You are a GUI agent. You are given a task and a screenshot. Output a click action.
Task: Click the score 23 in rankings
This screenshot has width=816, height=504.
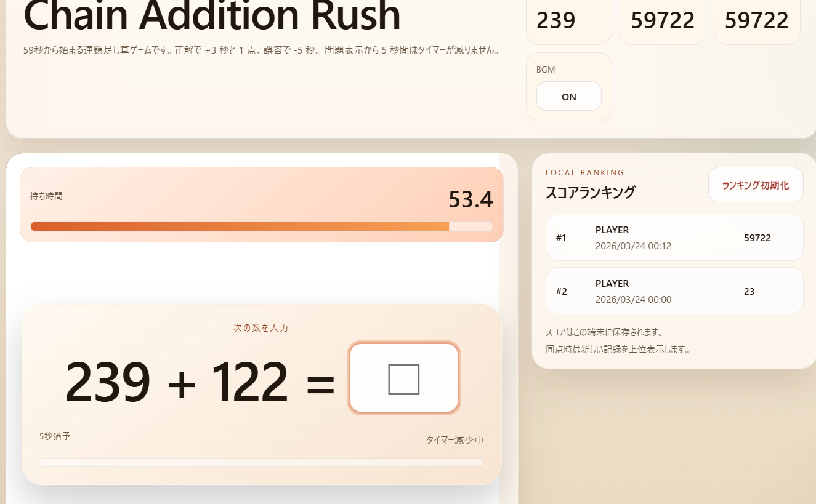(749, 292)
